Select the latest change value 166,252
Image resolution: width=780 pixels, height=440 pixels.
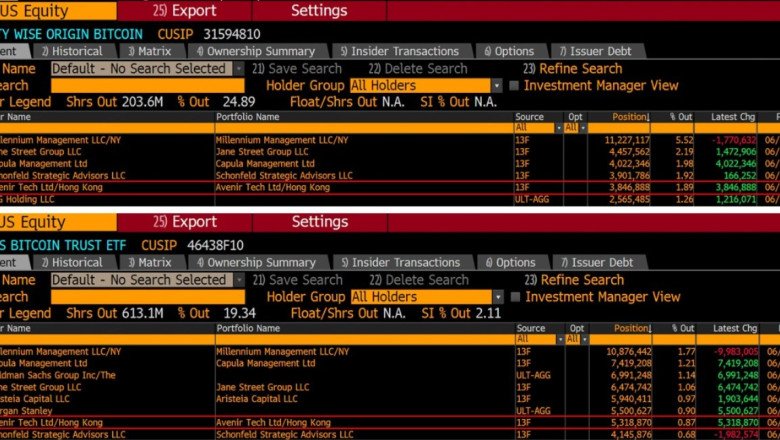[741, 176]
